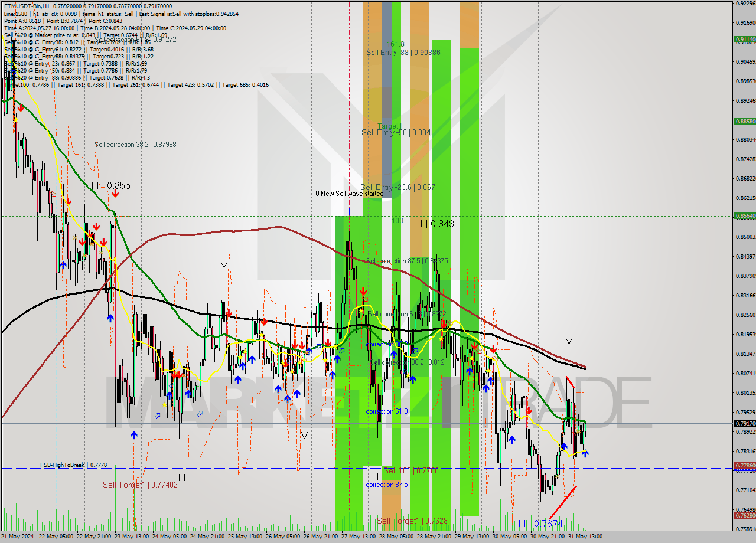Click the 0.87428 price axis value
Image resolution: width=756 pixels, height=543 pixels.
coord(745,159)
